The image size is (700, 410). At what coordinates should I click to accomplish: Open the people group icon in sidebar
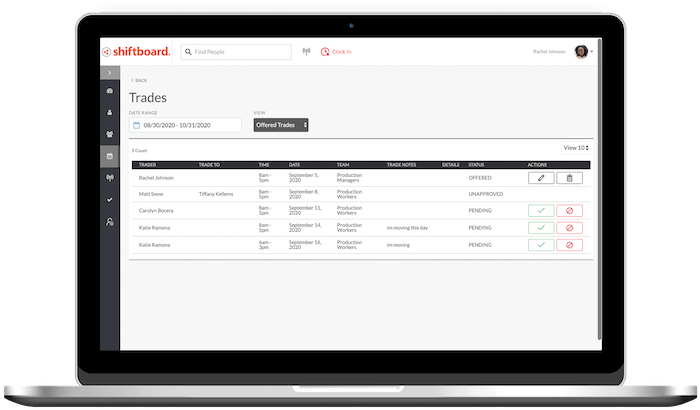point(109,134)
